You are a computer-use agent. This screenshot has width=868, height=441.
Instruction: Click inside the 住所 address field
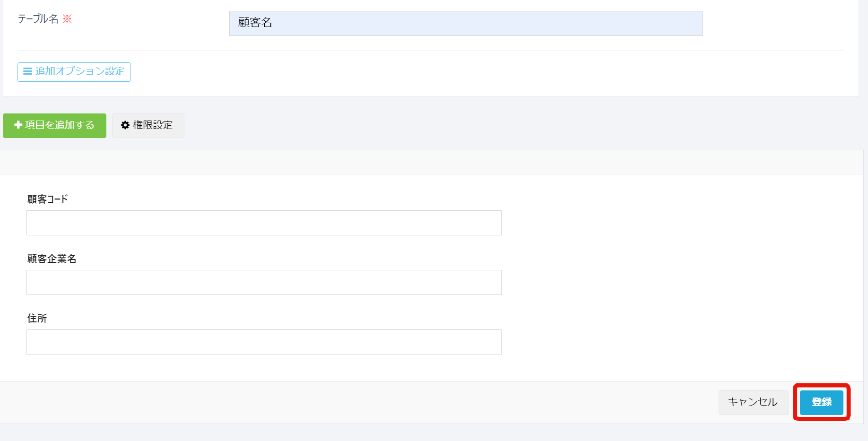[x=263, y=341]
